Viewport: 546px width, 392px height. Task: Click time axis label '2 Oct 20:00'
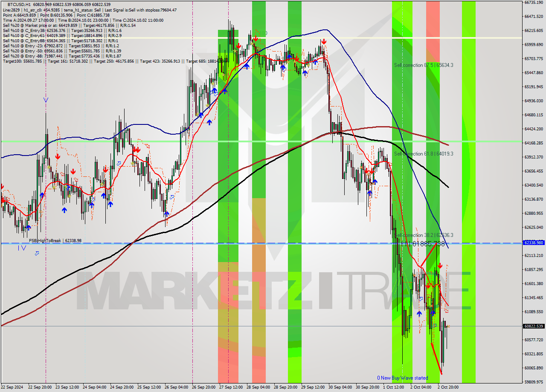[x=448, y=387]
